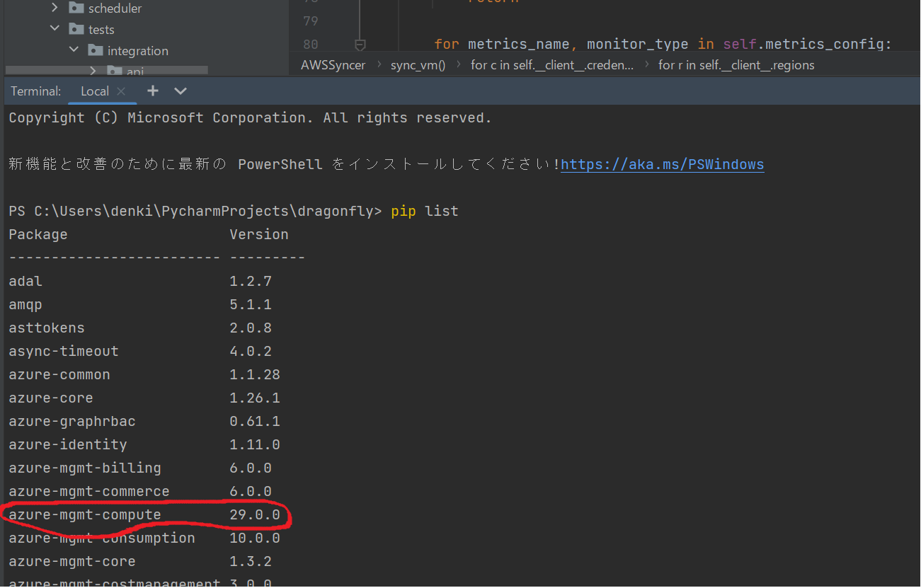
Task: Click the Terminal panel label
Action: click(x=36, y=91)
